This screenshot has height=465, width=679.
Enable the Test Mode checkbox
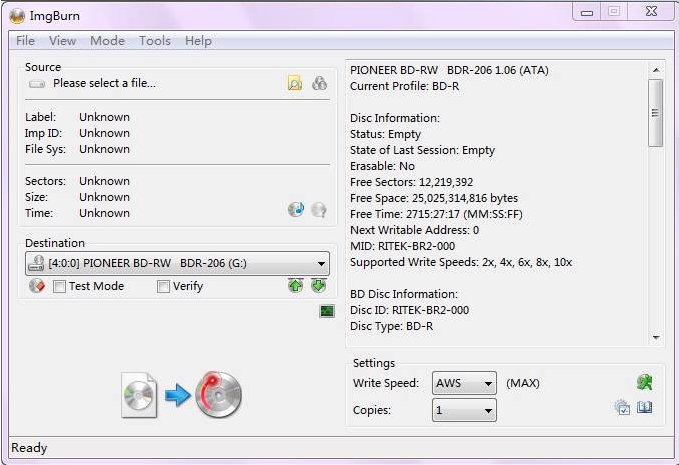[59, 286]
